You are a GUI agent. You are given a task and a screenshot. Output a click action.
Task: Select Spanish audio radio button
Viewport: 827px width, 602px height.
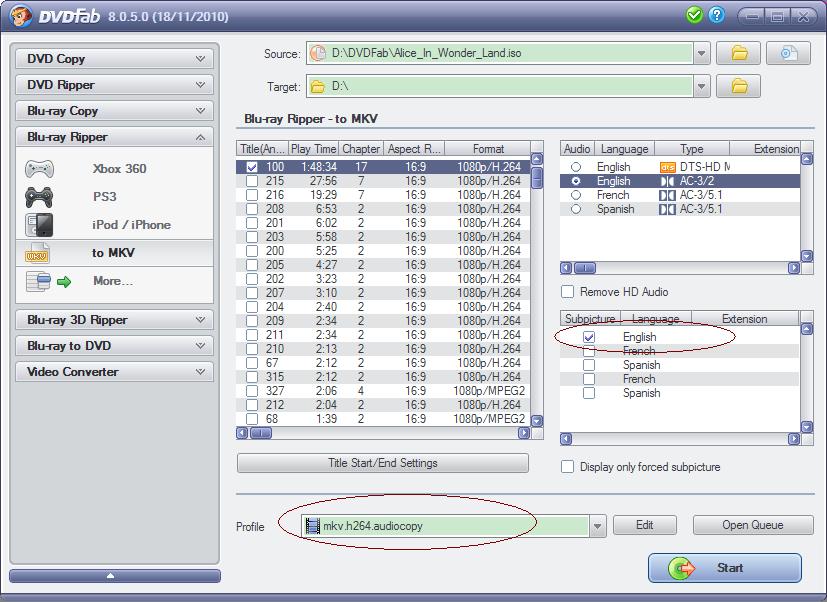click(x=576, y=209)
